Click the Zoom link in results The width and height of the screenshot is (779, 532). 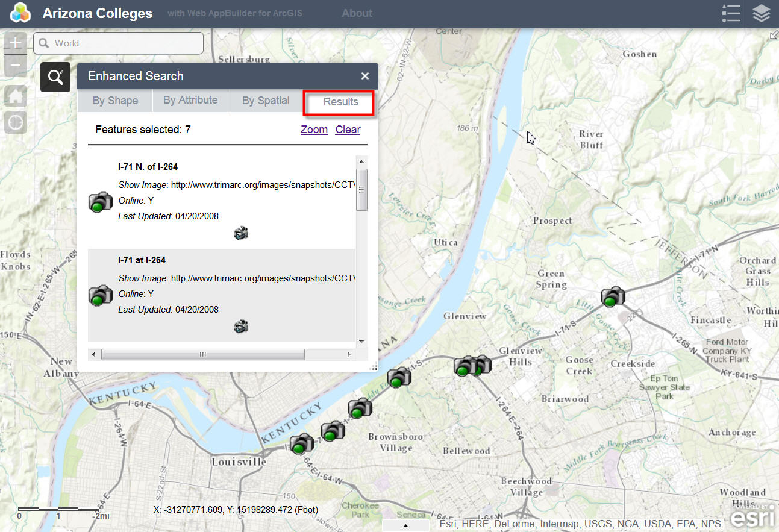(x=314, y=130)
